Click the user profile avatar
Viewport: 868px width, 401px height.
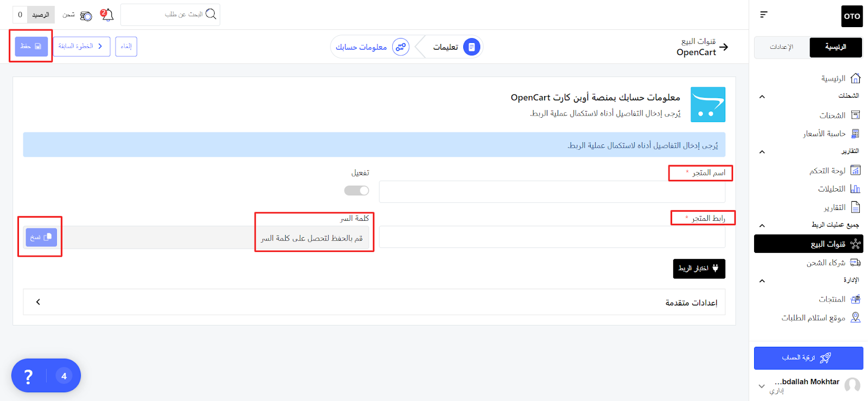(x=852, y=386)
